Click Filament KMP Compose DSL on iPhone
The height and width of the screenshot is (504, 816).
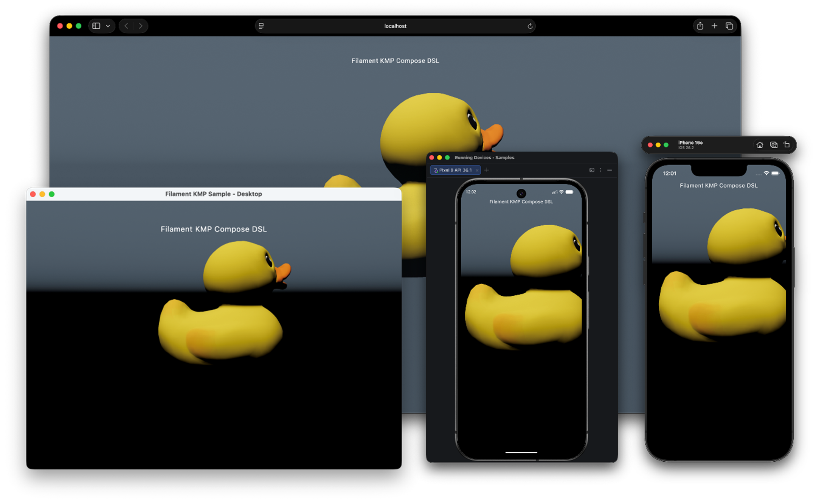click(x=718, y=185)
